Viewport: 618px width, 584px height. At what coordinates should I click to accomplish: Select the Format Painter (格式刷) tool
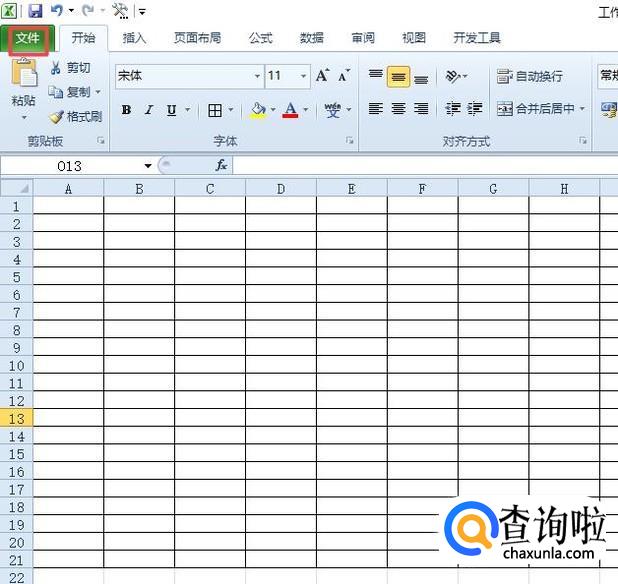click(x=76, y=116)
